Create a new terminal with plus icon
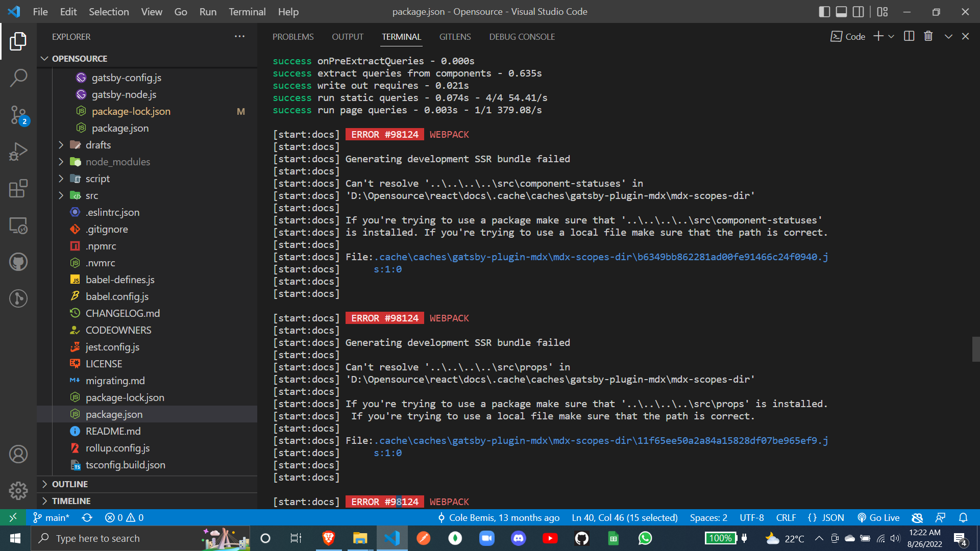The image size is (980, 551). pos(878,36)
